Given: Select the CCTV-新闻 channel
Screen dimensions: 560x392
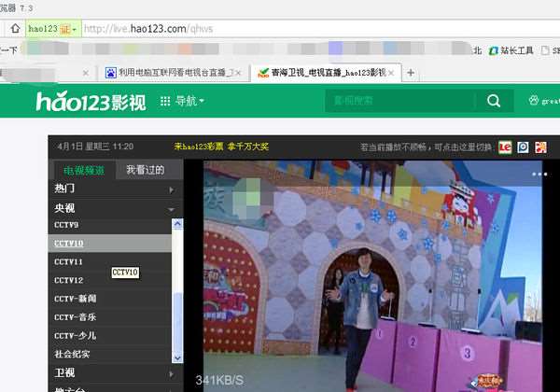Looking at the screenshot, I should 109,299.
